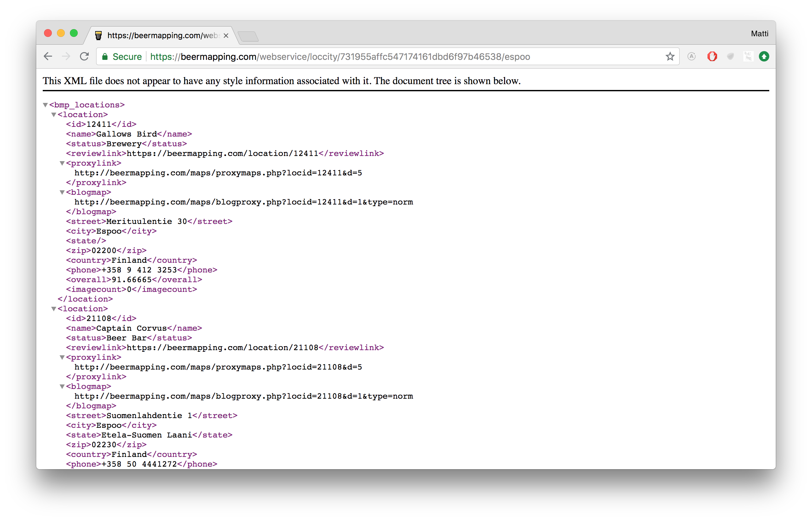Collapse the Gallows Bird proxylink node
Screen dimensions: 812x521
click(62, 163)
